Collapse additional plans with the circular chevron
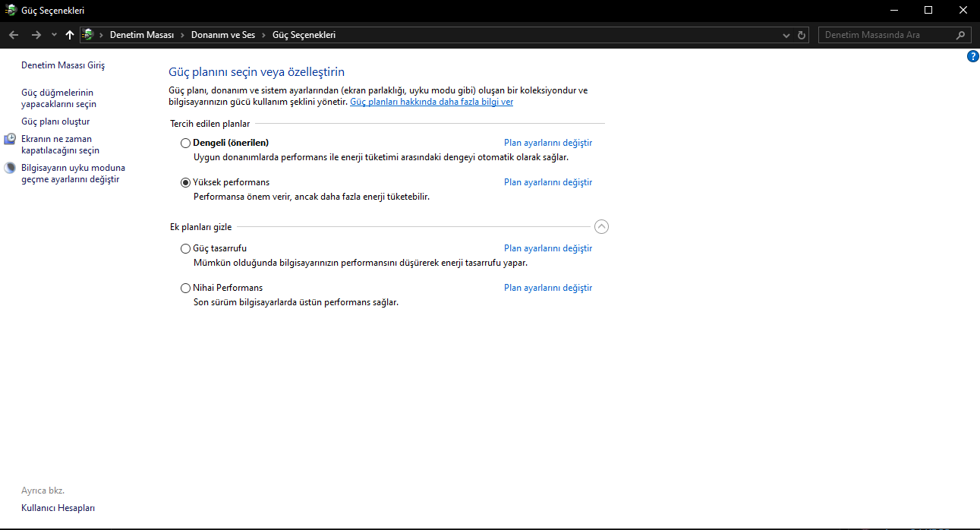 [x=602, y=226]
